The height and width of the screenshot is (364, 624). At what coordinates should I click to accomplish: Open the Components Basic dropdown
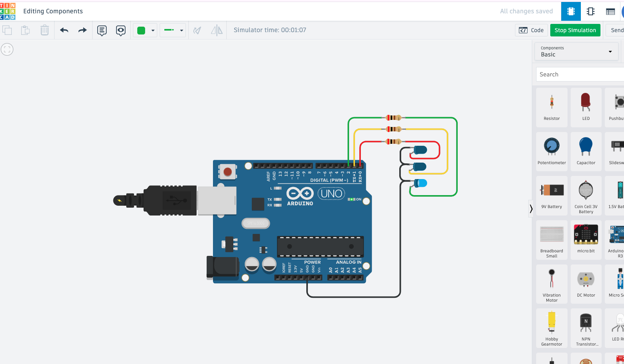[x=577, y=51]
